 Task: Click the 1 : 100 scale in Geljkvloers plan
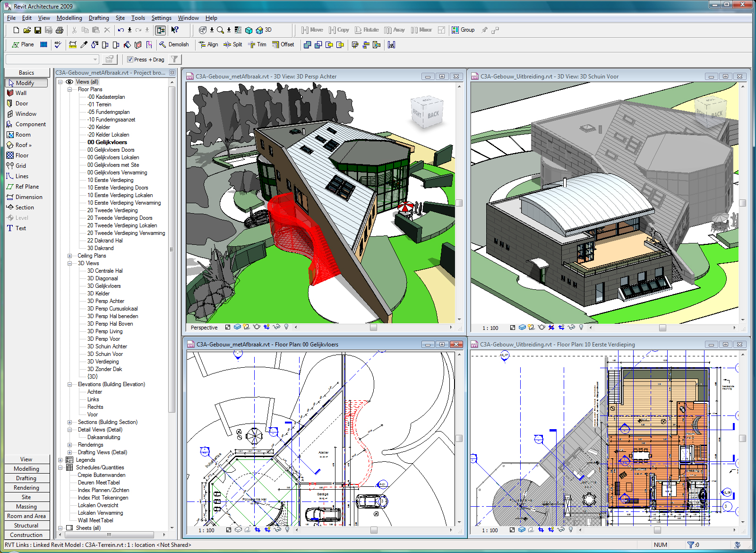point(206,530)
